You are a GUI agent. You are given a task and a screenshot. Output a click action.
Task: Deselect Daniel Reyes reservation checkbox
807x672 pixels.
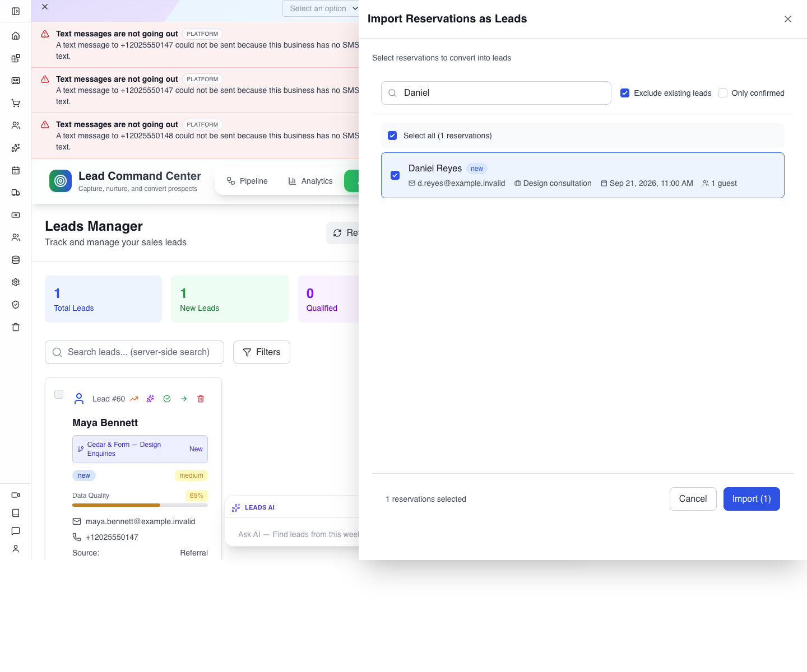(x=395, y=175)
